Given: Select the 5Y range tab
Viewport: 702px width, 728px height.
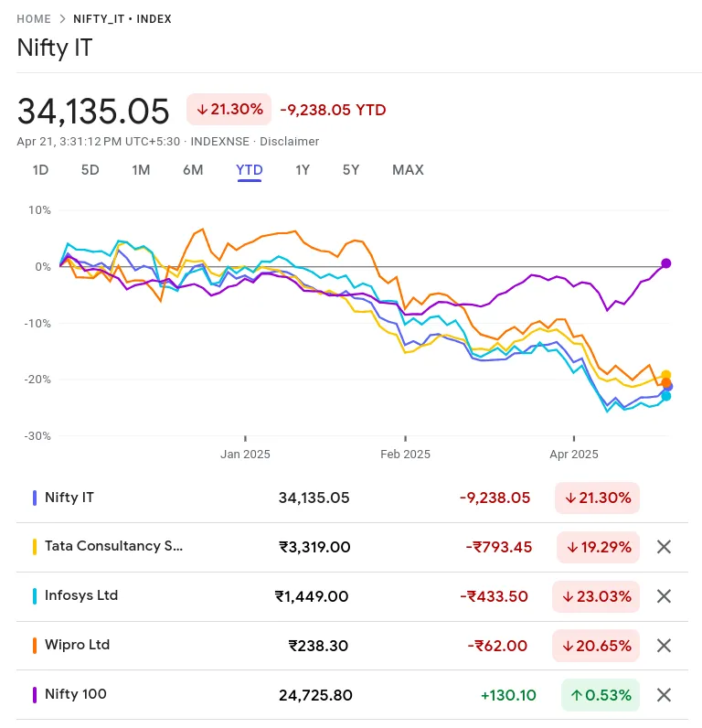Looking at the screenshot, I should pos(351,170).
